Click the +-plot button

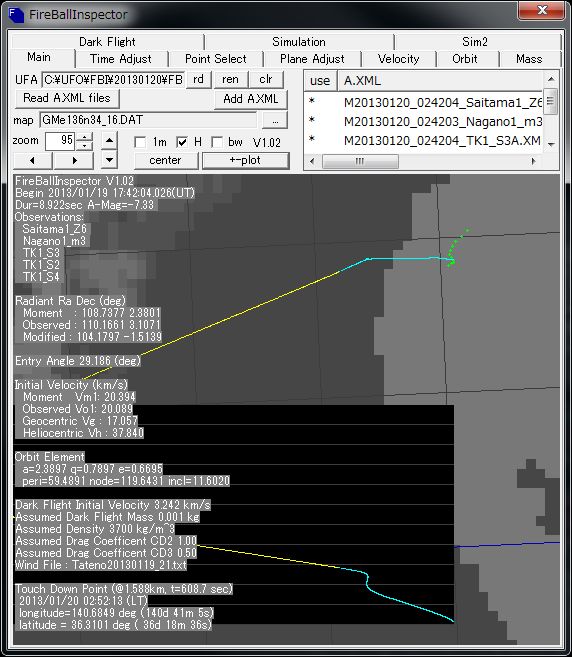(x=246, y=160)
